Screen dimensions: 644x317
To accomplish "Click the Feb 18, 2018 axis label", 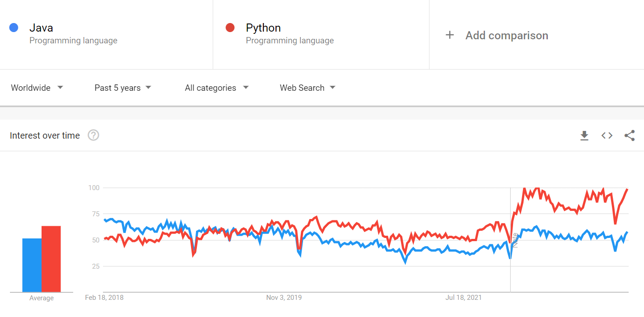I will [x=104, y=297].
